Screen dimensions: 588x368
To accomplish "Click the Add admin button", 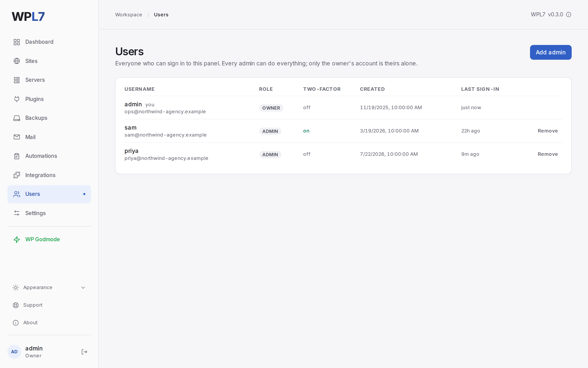I will (551, 52).
